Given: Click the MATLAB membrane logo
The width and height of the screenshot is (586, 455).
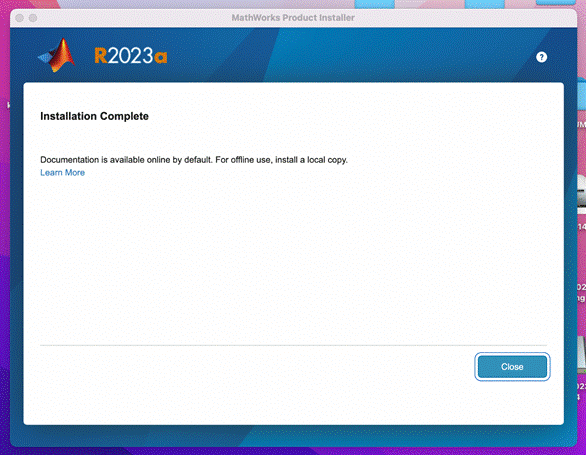Looking at the screenshot, I should click(x=56, y=55).
